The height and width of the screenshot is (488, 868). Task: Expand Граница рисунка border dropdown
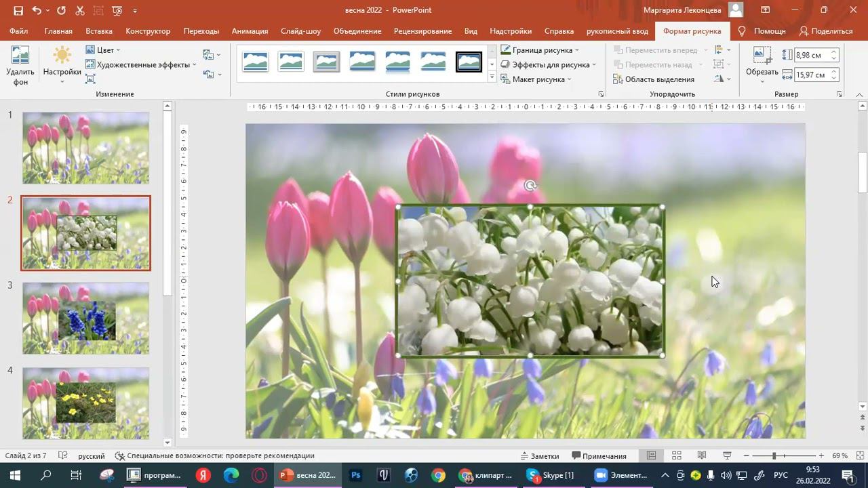[x=540, y=50]
